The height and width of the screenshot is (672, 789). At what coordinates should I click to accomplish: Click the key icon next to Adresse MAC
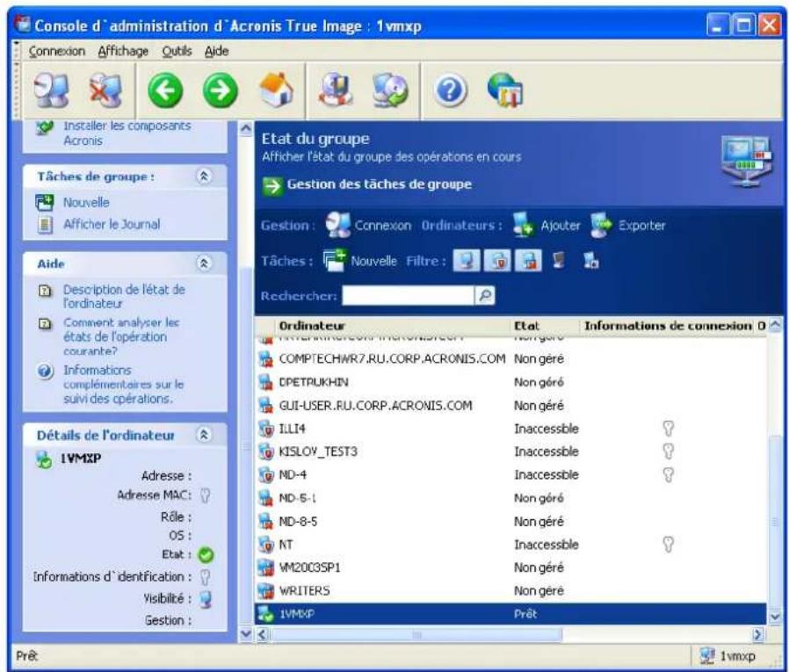coord(205,496)
